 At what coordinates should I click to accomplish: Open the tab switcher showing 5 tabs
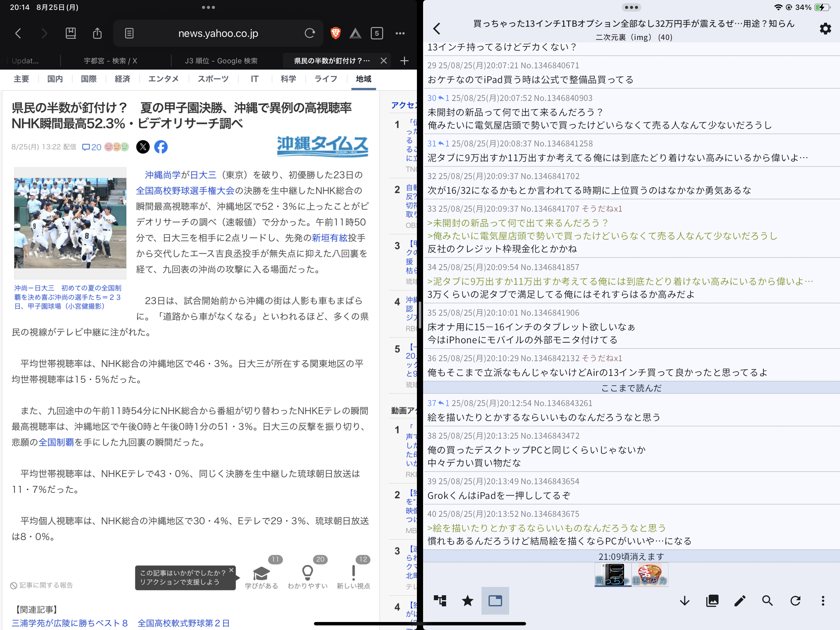[x=377, y=34]
